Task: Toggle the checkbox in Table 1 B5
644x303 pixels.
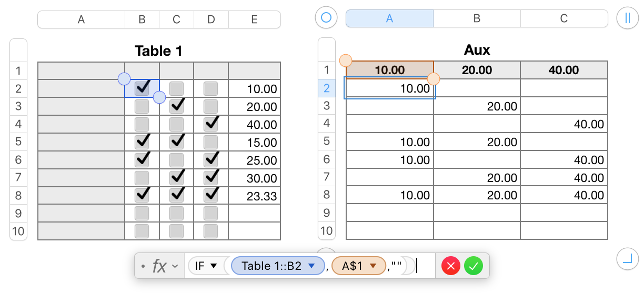Action: click(142, 142)
